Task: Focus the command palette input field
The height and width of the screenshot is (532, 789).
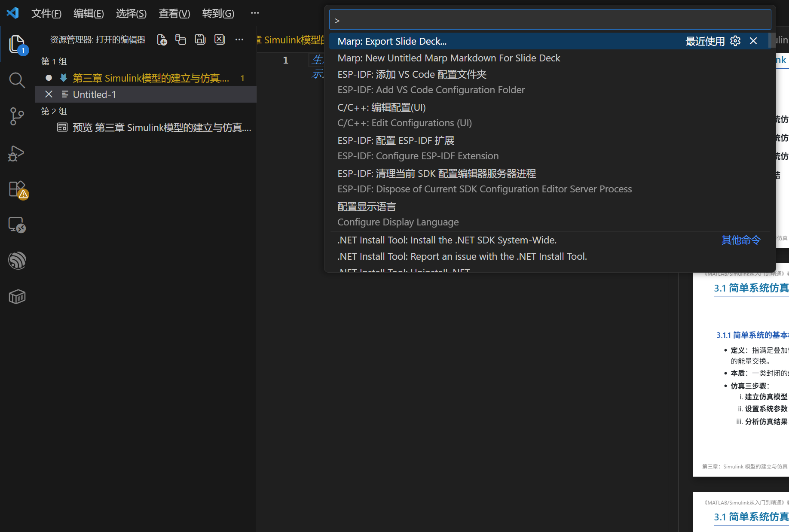Action: pos(550,20)
